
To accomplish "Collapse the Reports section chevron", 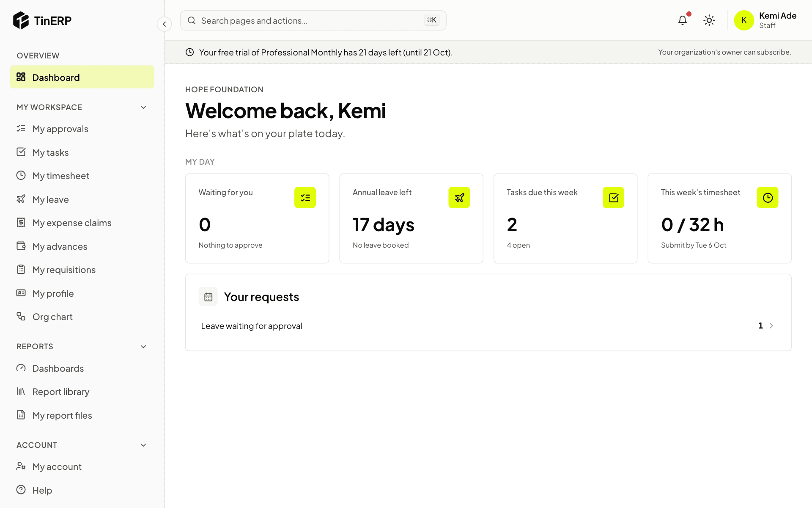I will (x=143, y=347).
